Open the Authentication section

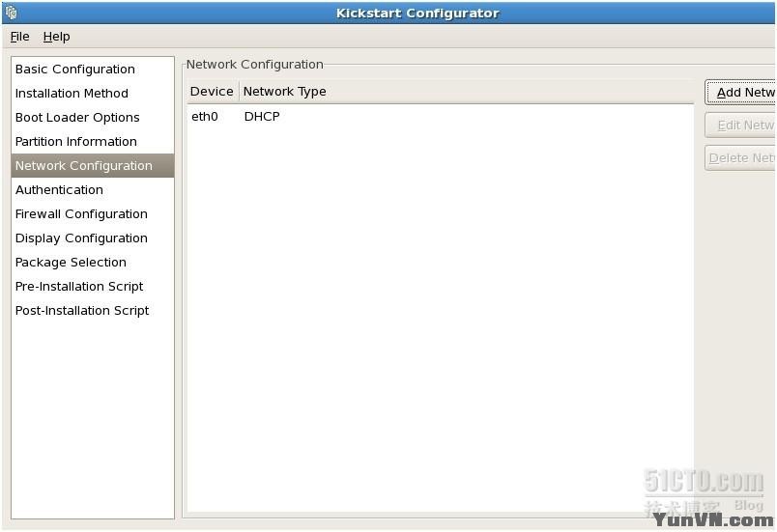point(93,190)
